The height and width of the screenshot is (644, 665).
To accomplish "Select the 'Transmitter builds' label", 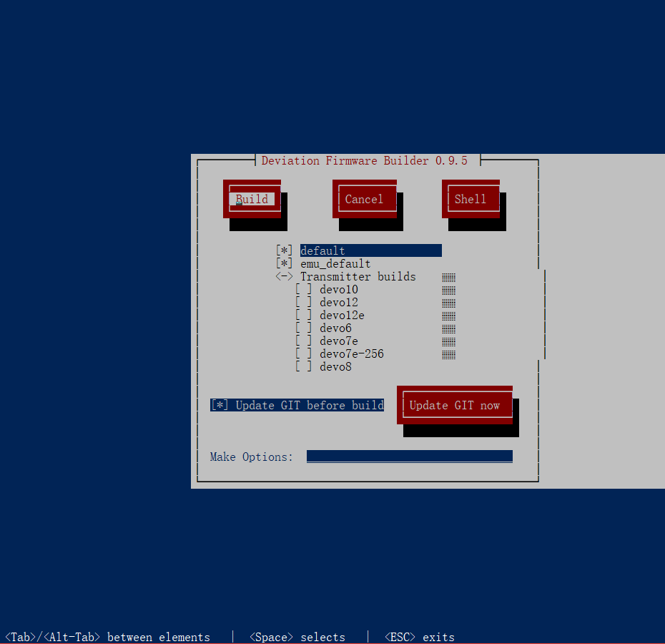I will coord(358,276).
